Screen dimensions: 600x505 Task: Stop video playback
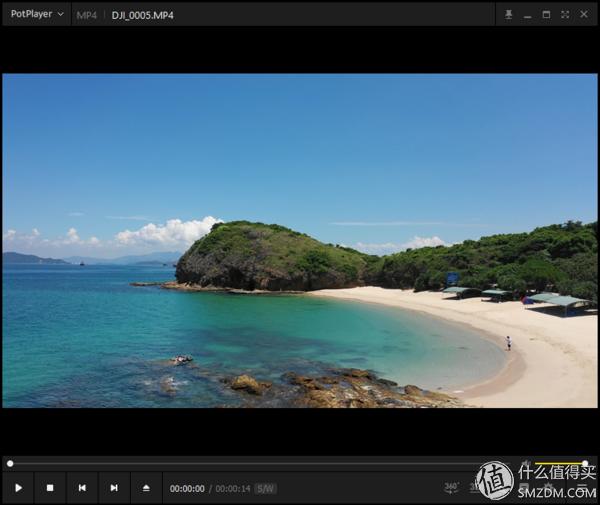[50, 488]
